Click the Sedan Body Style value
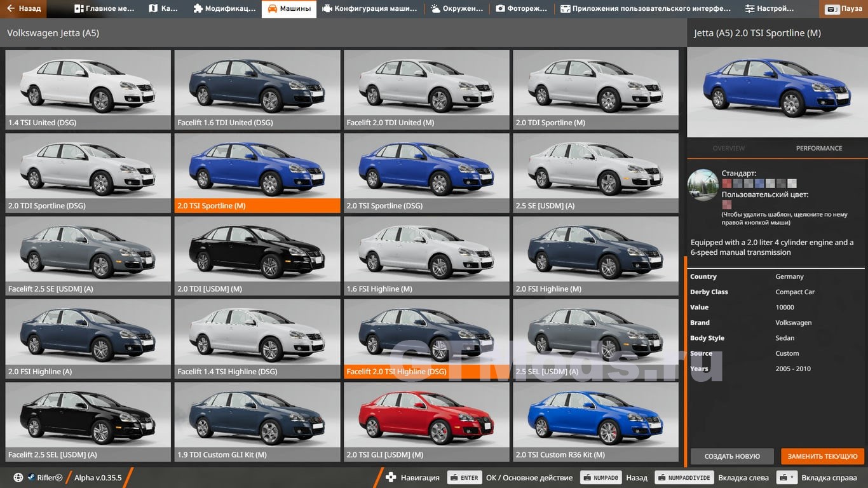 click(x=785, y=338)
